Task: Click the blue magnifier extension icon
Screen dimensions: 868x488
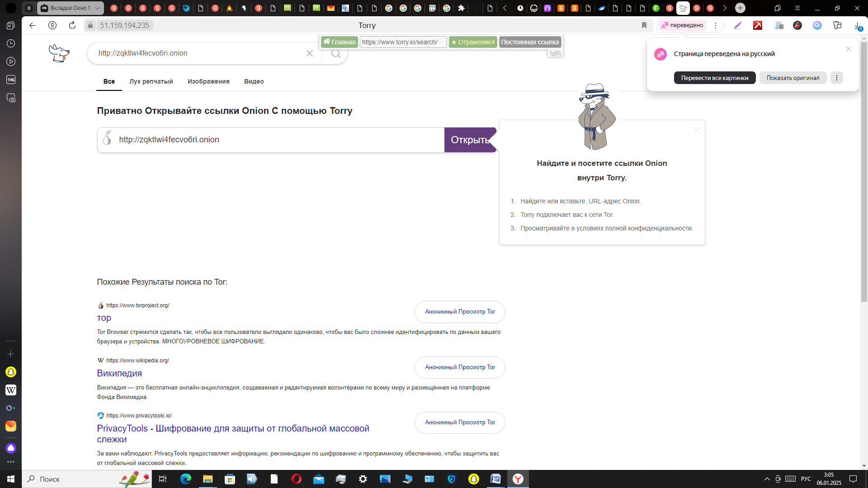Action: [x=817, y=25]
